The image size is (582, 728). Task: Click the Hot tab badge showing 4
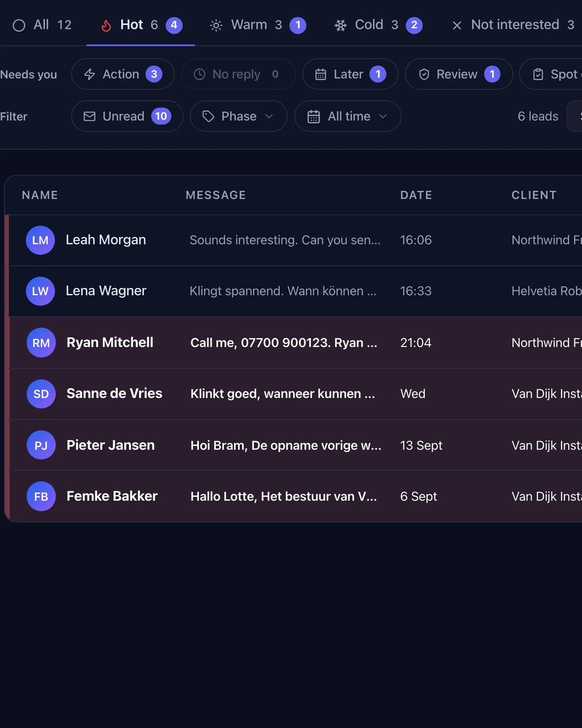pyautogui.click(x=174, y=25)
